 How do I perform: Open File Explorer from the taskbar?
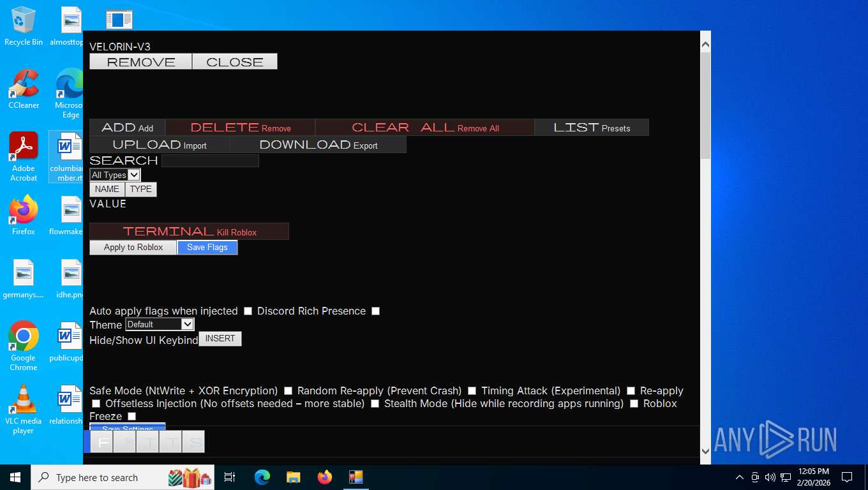click(294, 477)
